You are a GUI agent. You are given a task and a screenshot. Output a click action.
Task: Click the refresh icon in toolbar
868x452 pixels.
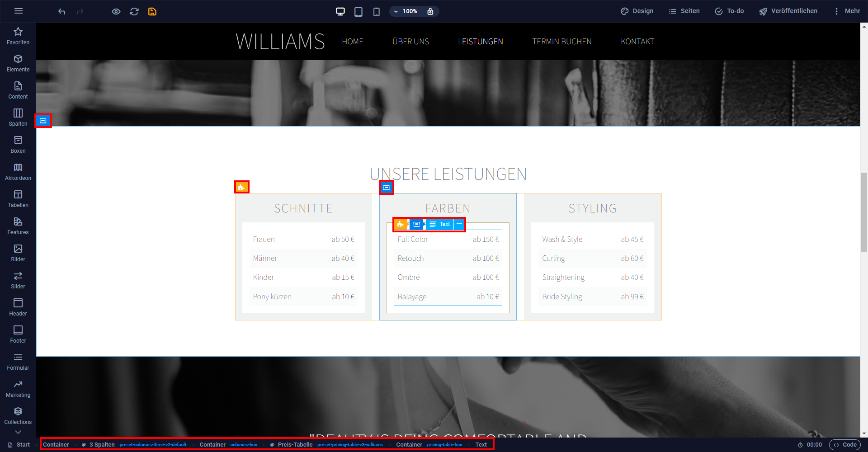(x=134, y=11)
